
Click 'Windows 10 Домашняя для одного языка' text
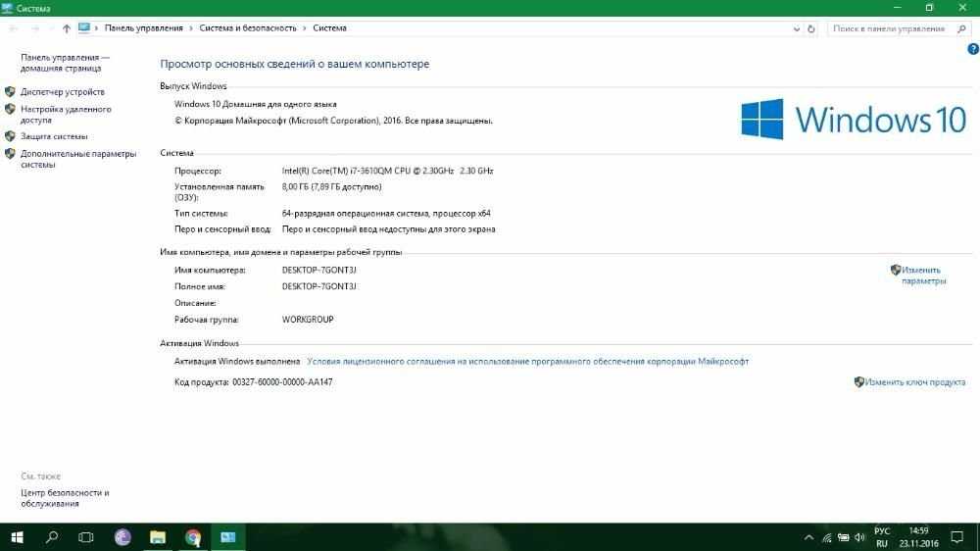click(255, 105)
